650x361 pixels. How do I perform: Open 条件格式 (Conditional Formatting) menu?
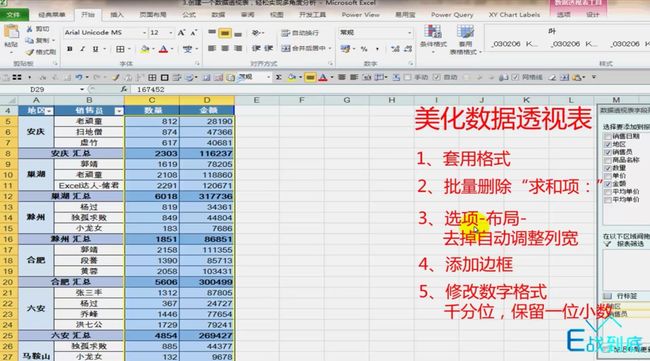coord(433,39)
